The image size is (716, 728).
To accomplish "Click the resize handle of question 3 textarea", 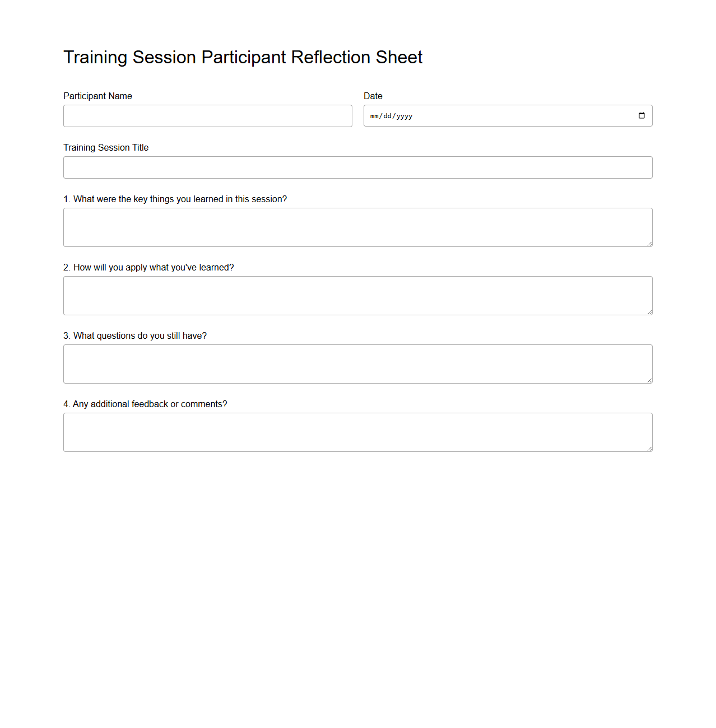I will click(650, 380).
